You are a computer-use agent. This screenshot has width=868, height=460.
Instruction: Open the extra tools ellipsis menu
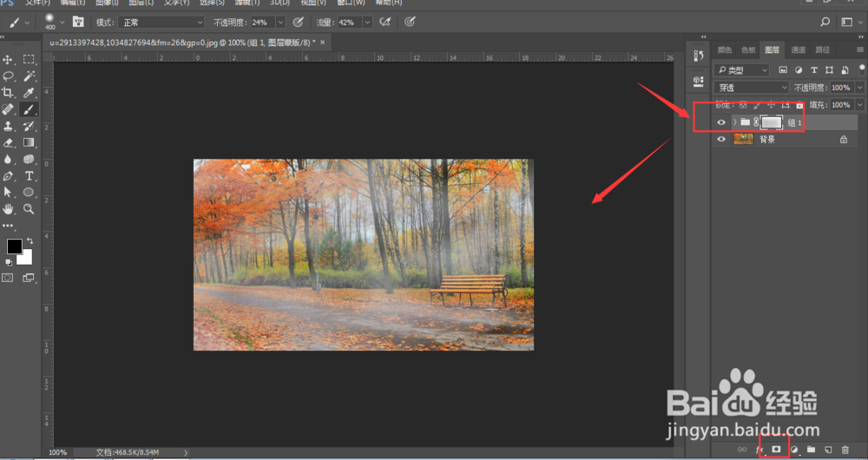point(8,226)
